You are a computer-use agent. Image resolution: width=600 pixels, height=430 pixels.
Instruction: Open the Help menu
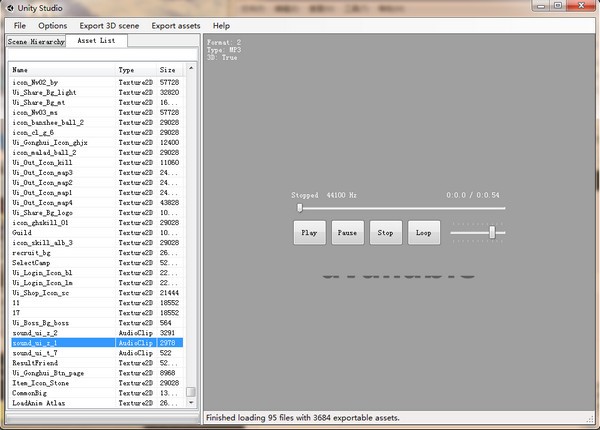coord(221,26)
